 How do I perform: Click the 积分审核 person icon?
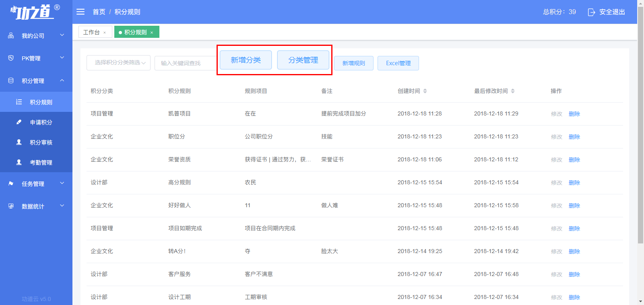(x=19, y=142)
